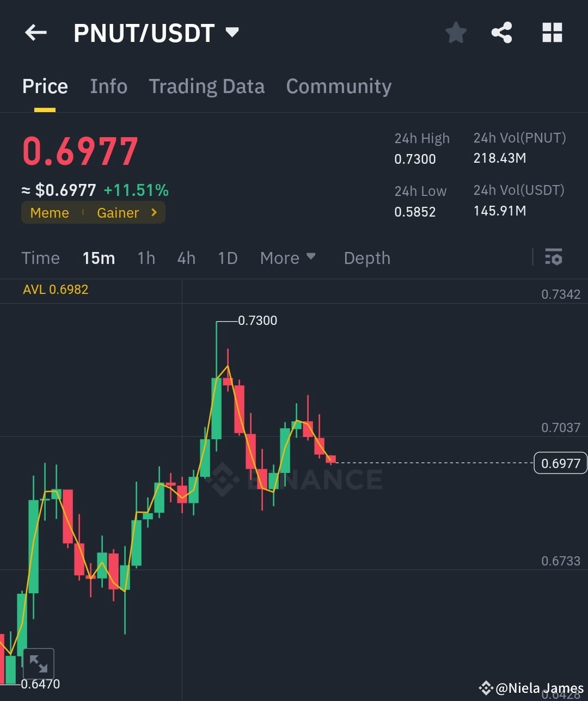Image resolution: width=588 pixels, height=701 pixels.
Task: Open the share options
Action: [501, 33]
